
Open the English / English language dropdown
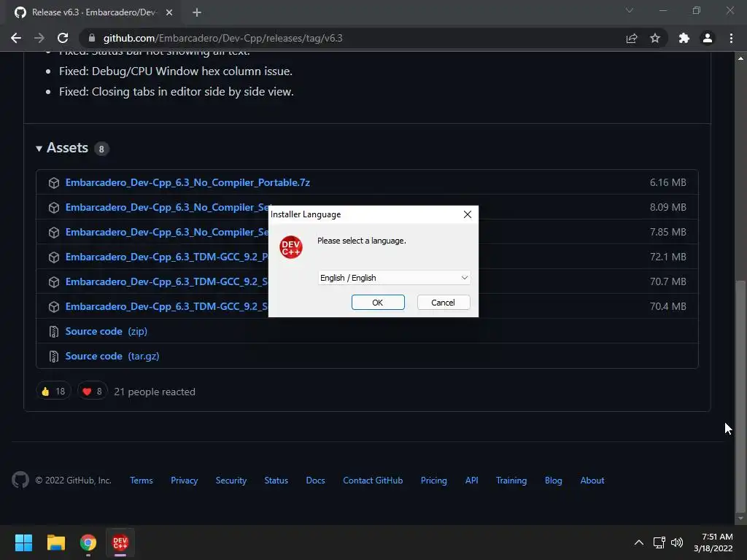click(x=394, y=278)
